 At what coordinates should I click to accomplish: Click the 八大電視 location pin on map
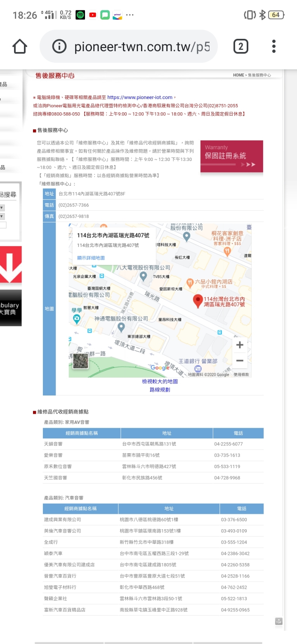(143, 276)
